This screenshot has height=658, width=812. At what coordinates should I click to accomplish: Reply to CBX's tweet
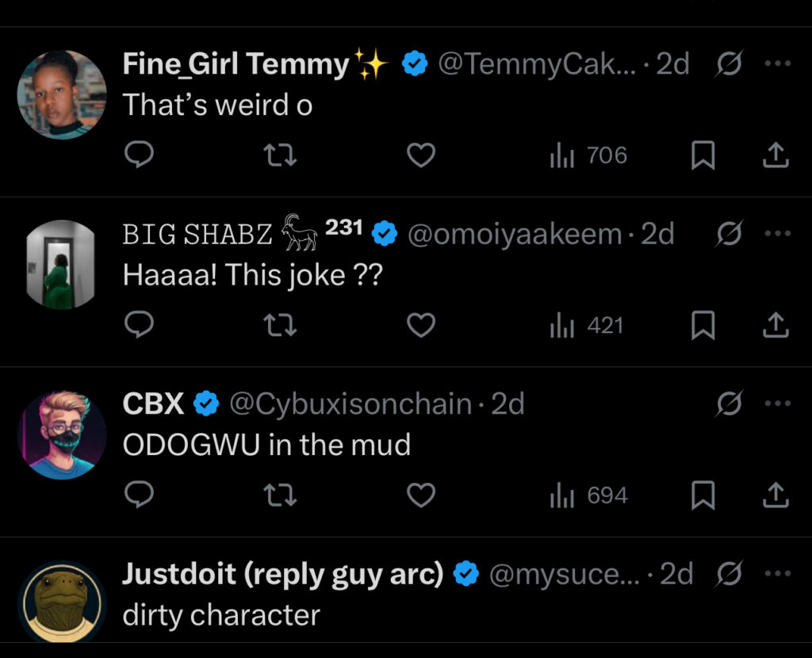[140, 495]
